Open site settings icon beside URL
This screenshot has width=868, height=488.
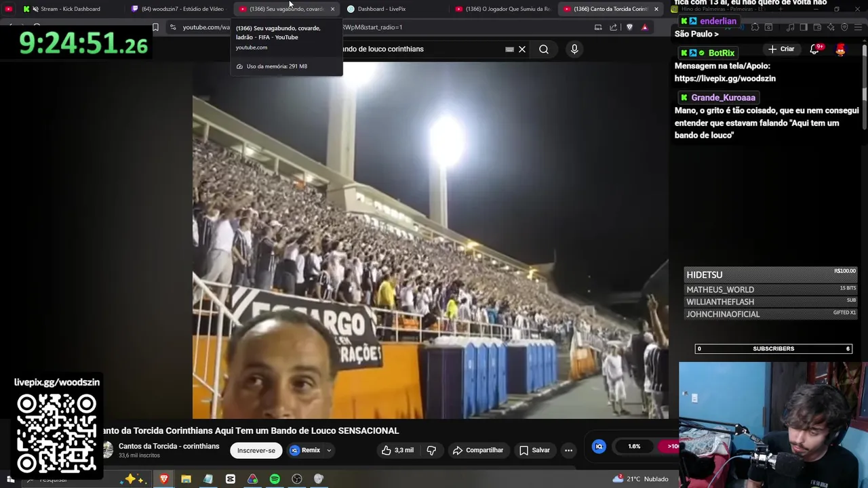(173, 27)
